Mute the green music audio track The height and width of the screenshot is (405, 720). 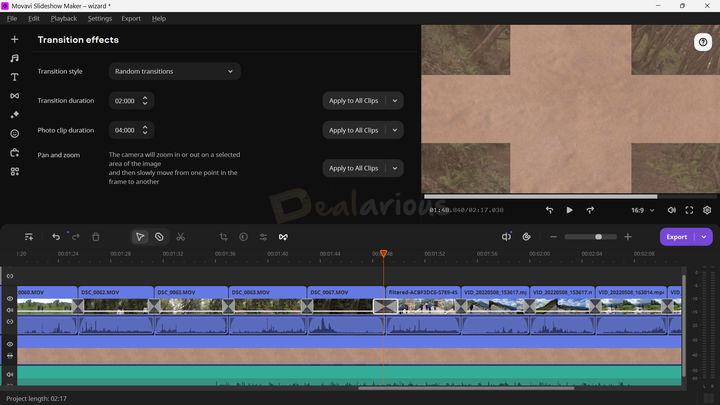pyautogui.click(x=10, y=374)
